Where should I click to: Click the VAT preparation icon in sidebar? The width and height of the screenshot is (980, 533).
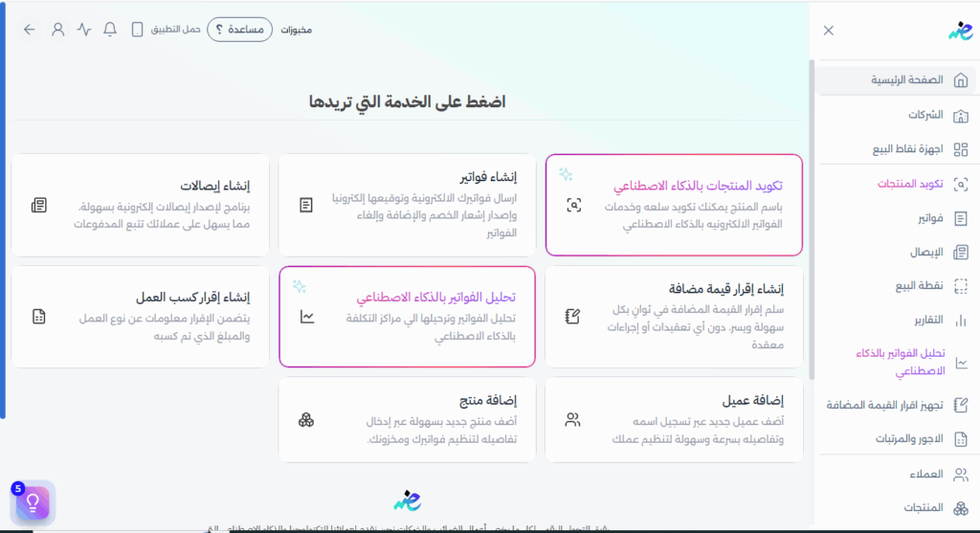point(961,406)
